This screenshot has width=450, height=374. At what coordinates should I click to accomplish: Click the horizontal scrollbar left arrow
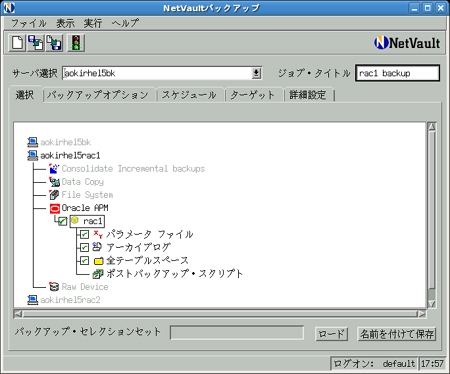(x=18, y=314)
